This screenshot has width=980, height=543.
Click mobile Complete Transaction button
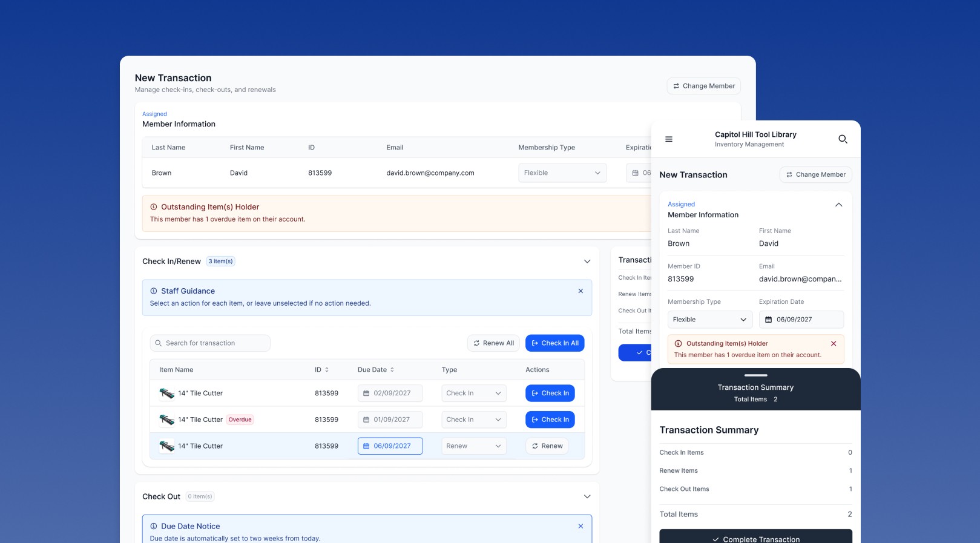point(755,536)
